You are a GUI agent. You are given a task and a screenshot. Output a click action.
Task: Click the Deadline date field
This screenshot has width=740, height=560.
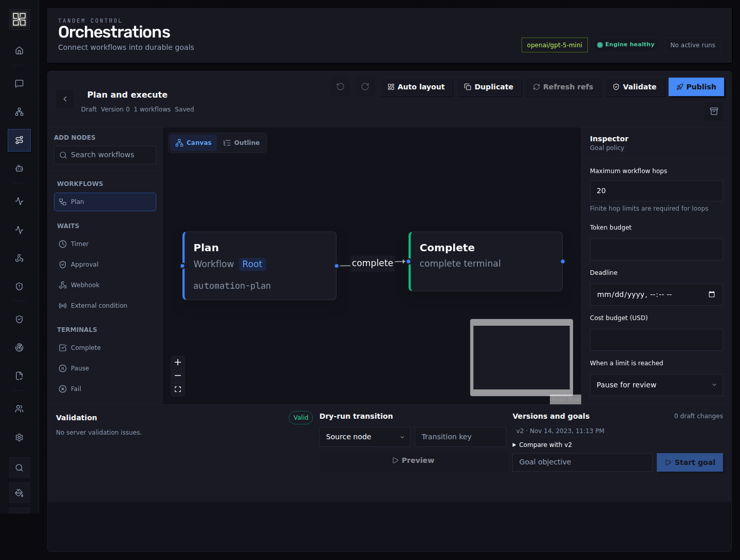pos(656,294)
